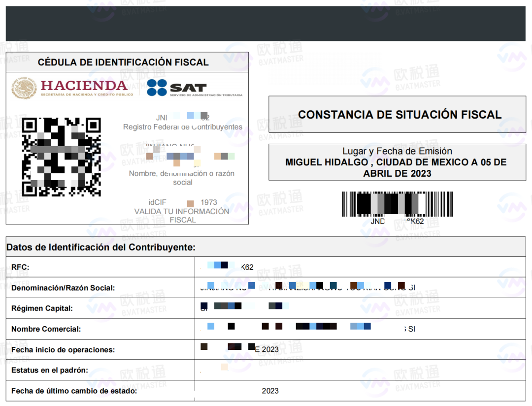The height and width of the screenshot is (406, 532).
Task: Click the redacted Régimen Capital value
Action: coord(245,307)
